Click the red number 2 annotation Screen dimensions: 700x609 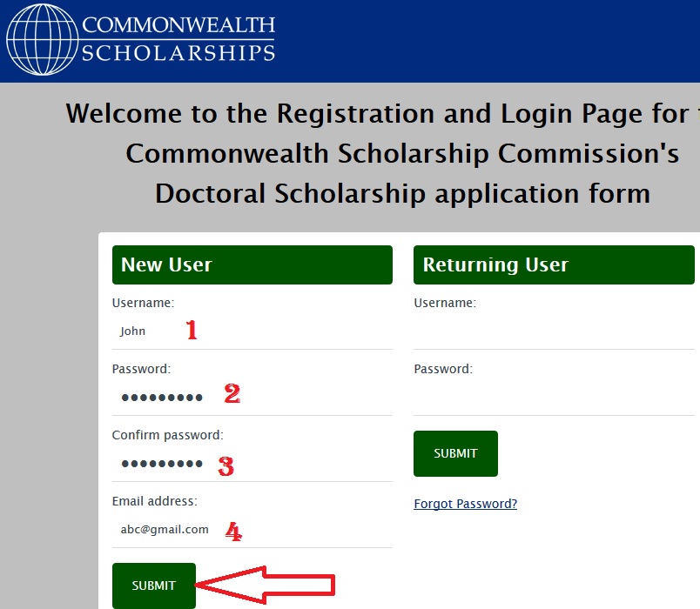tap(232, 393)
